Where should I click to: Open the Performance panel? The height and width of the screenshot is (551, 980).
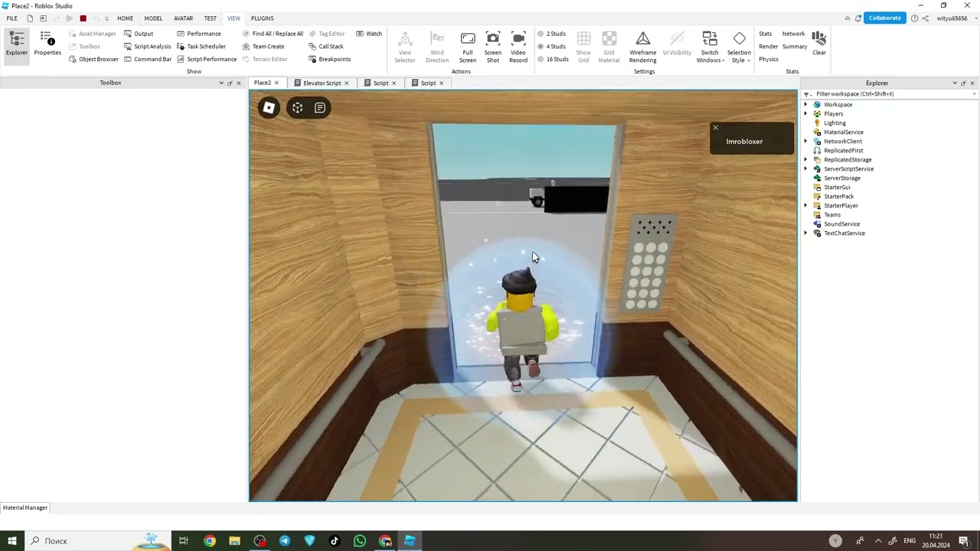coord(199,34)
